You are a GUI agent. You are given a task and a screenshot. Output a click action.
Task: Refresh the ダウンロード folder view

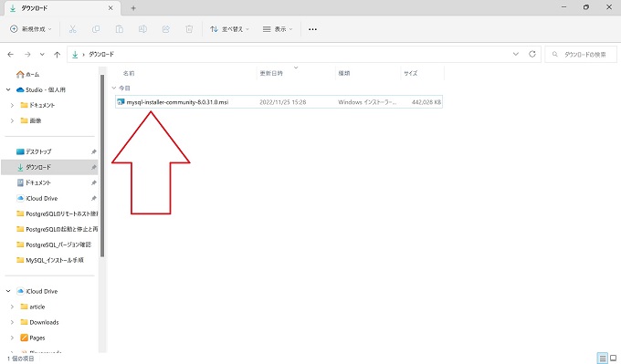pos(532,54)
